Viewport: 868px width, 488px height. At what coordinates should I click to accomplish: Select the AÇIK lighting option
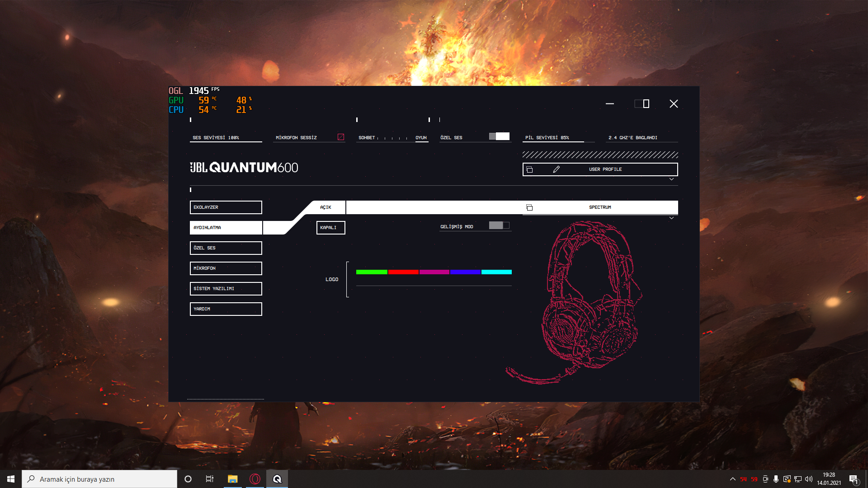(325, 207)
